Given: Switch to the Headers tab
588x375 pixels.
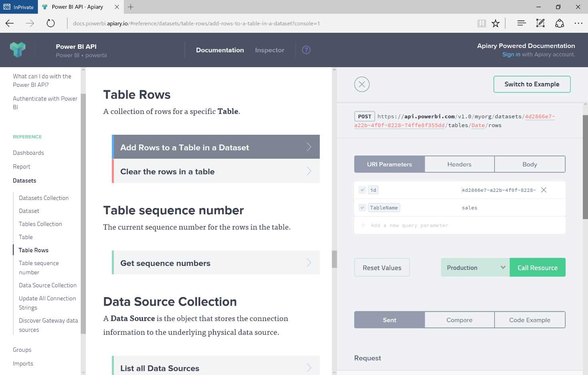Looking at the screenshot, I should click(459, 164).
